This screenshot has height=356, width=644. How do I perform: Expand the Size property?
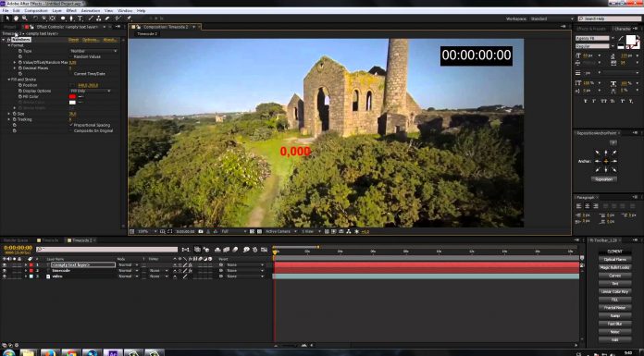tap(9, 114)
